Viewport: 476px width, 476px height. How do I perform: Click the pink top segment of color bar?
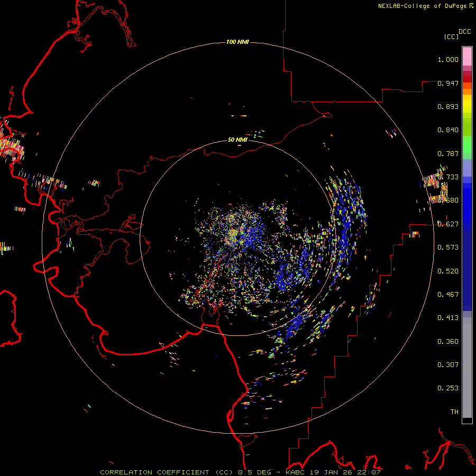[x=467, y=56]
